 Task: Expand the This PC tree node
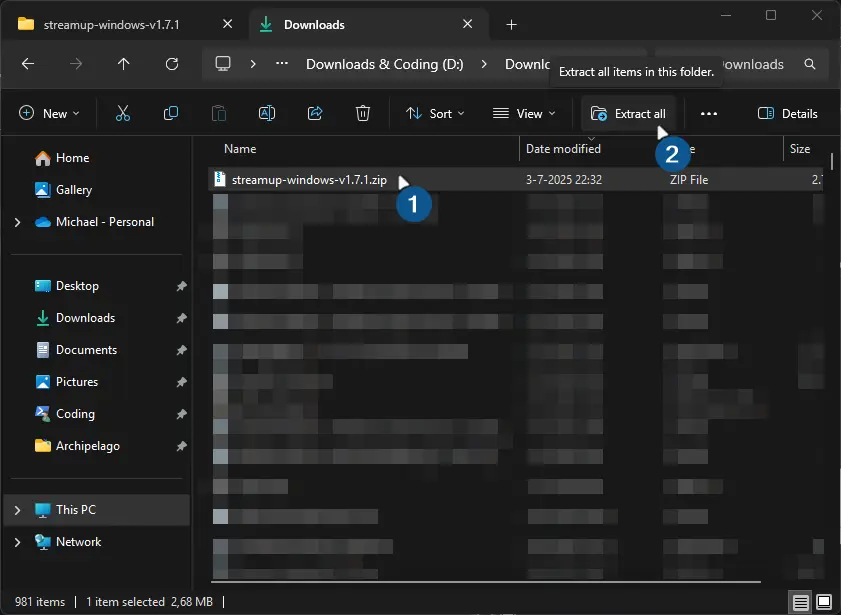click(17, 510)
